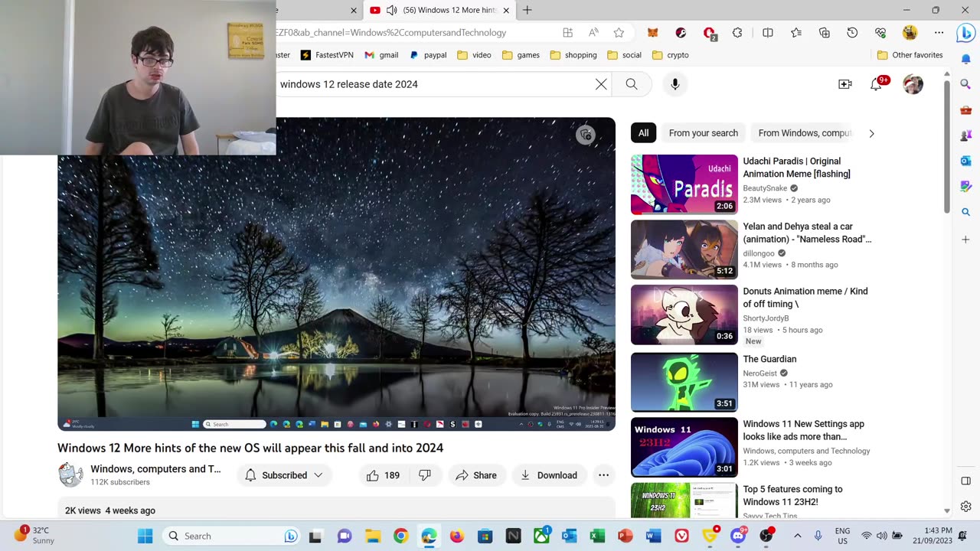The height and width of the screenshot is (551, 980).
Task: Open the Extensions puzzle icon
Action: 737,33
